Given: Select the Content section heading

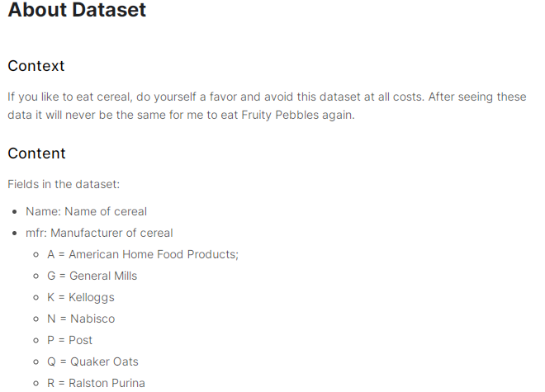Looking at the screenshot, I should tap(36, 153).
